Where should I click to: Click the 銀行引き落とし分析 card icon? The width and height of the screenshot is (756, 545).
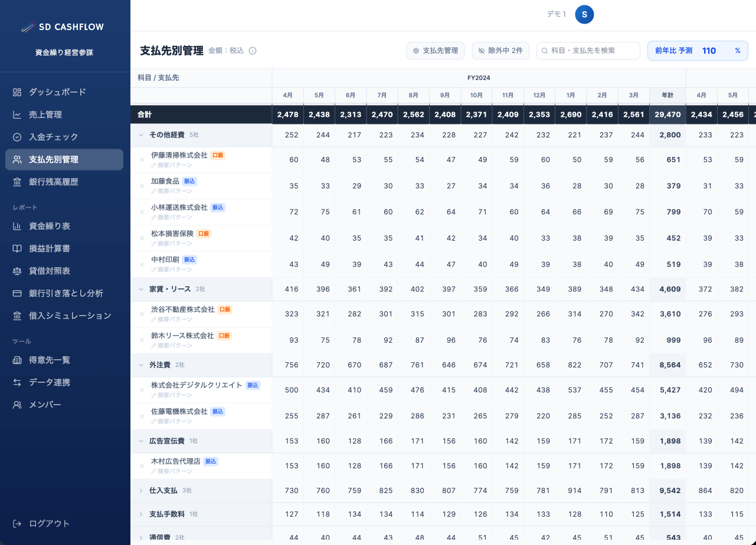pyautogui.click(x=17, y=293)
